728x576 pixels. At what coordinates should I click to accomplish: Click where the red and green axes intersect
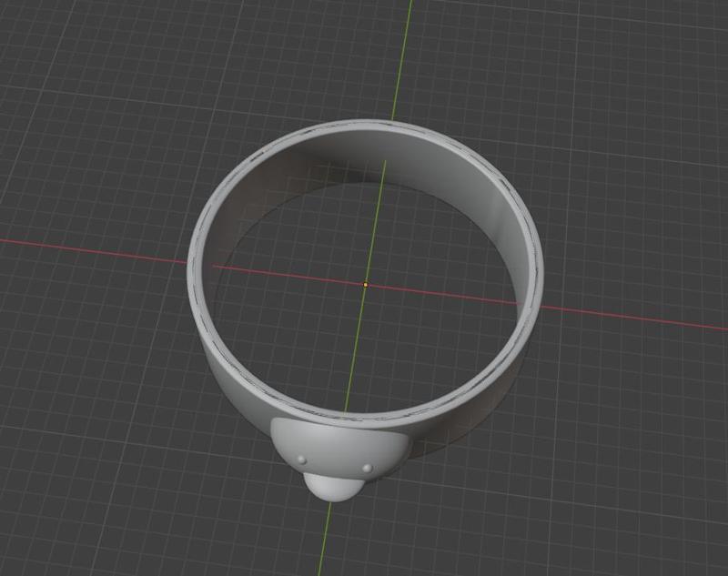365,285
